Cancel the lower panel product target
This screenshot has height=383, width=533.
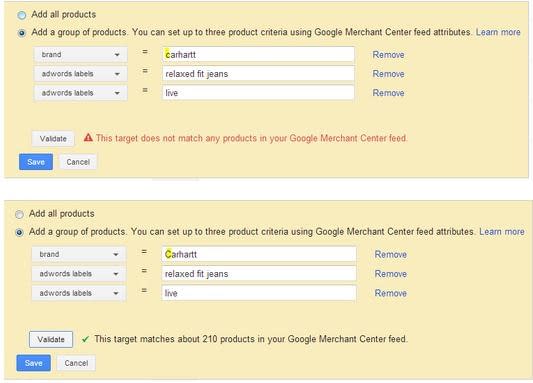pos(76,363)
